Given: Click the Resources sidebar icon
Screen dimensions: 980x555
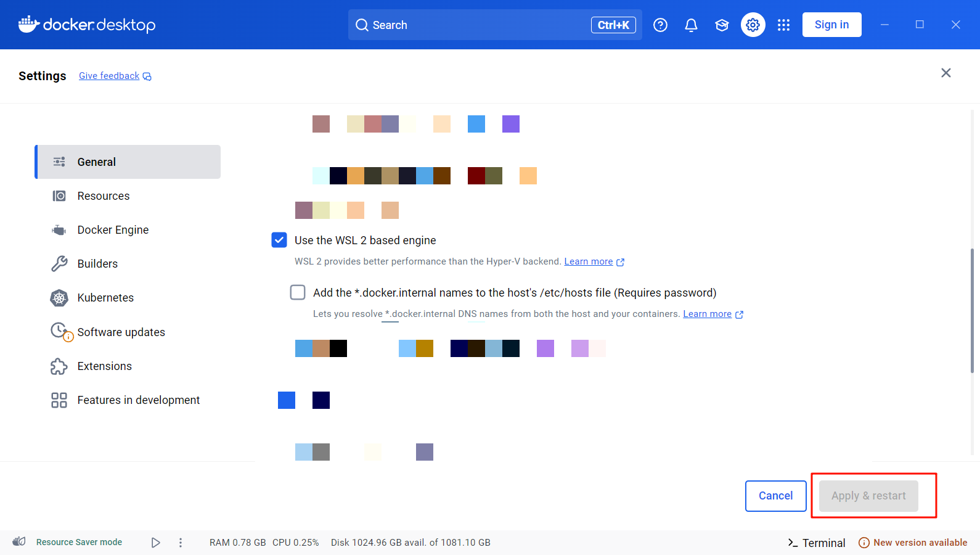Looking at the screenshot, I should (59, 196).
